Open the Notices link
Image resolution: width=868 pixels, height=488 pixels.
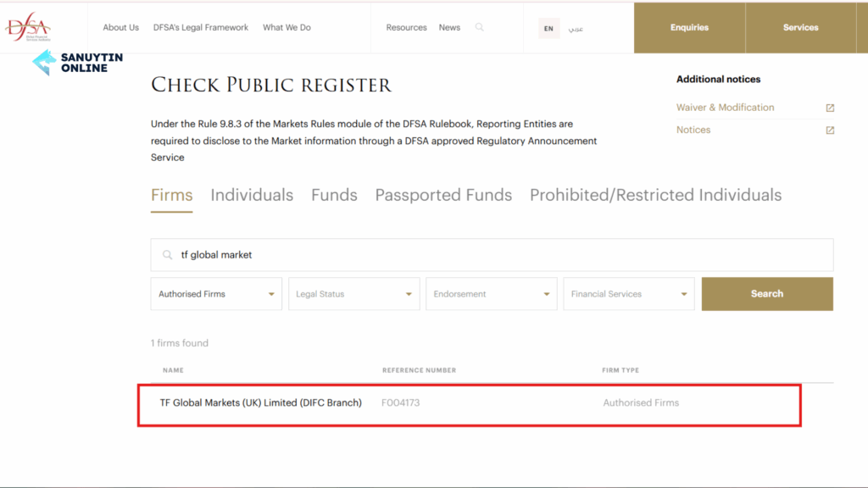click(x=693, y=130)
